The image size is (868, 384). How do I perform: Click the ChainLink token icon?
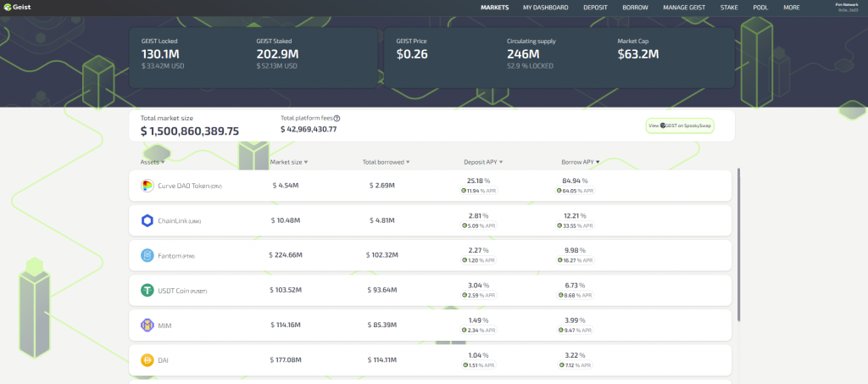pyautogui.click(x=147, y=220)
